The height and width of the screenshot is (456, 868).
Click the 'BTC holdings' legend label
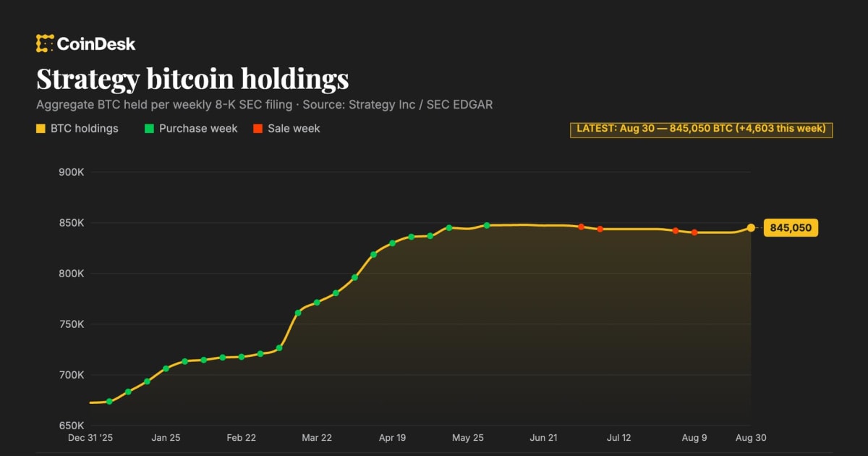pyautogui.click(x=85, y=129)
